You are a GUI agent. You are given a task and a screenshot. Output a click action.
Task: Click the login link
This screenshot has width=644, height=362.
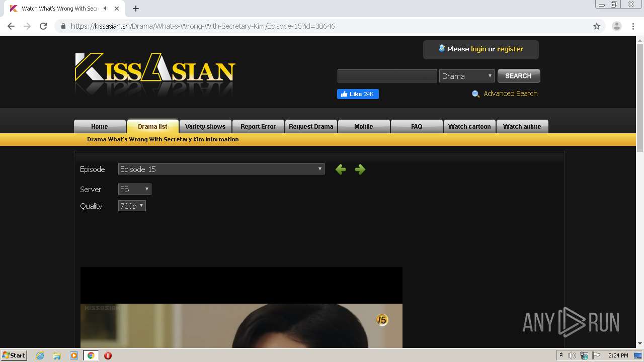478,49
